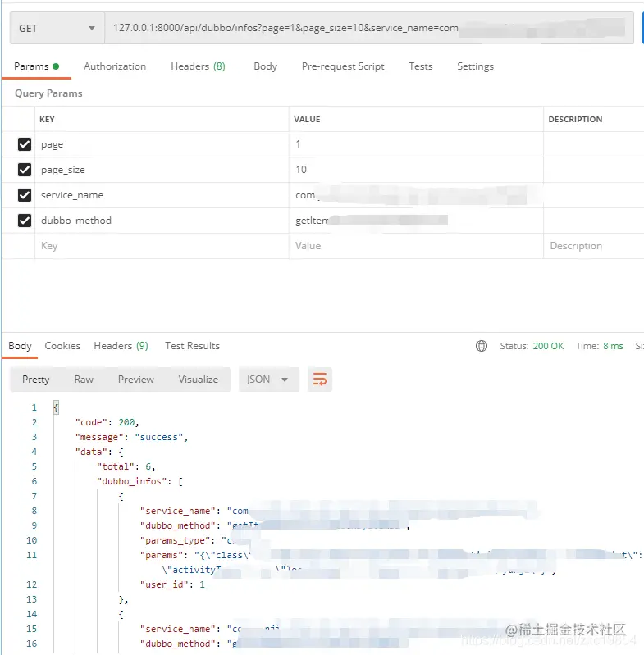Screen dimensions: 644x655
Task: Click the dubbo_method key cell
Action: [x=162, y=221]
